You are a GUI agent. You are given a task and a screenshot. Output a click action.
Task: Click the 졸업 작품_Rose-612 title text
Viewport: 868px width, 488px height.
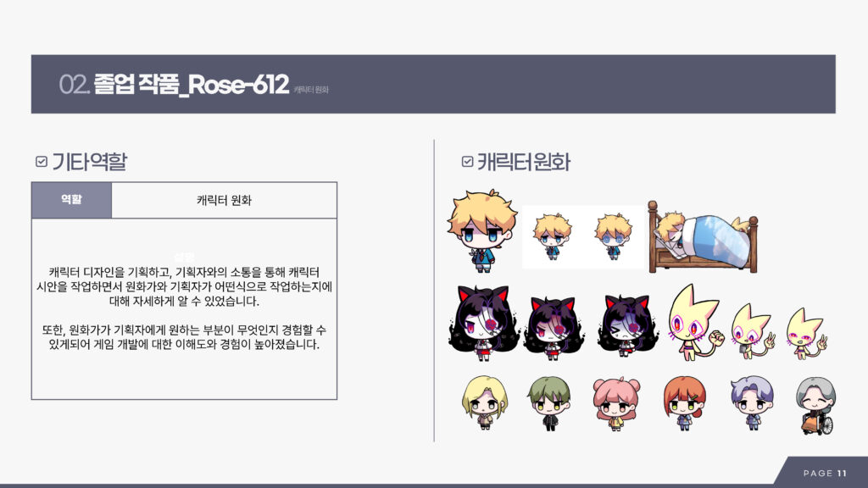tap(191, 84)
